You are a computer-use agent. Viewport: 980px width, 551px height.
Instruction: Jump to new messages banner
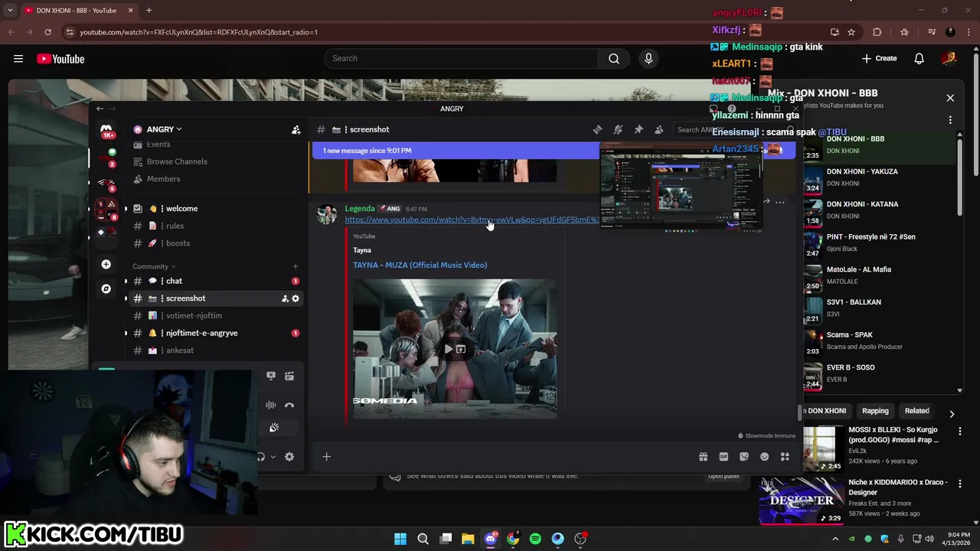456,151
